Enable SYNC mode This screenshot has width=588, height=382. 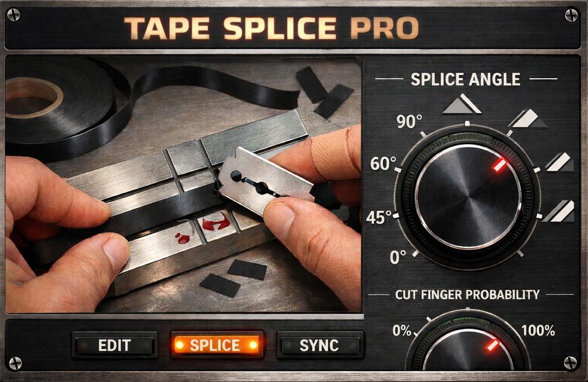click(x=320, y=345)
